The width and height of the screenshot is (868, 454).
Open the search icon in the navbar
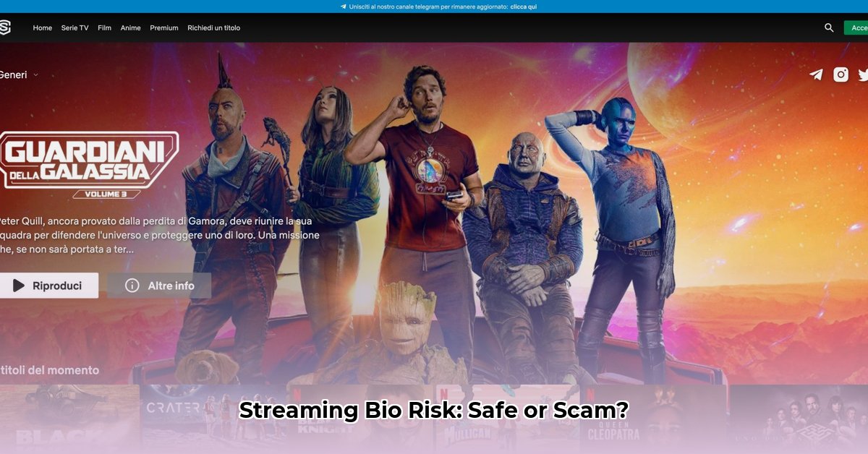828,27
